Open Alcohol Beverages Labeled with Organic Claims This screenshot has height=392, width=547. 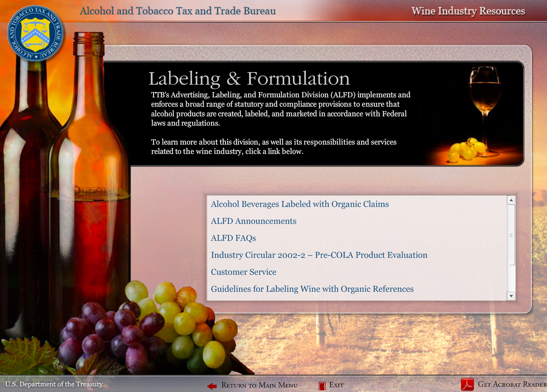(x=300, y=204)
